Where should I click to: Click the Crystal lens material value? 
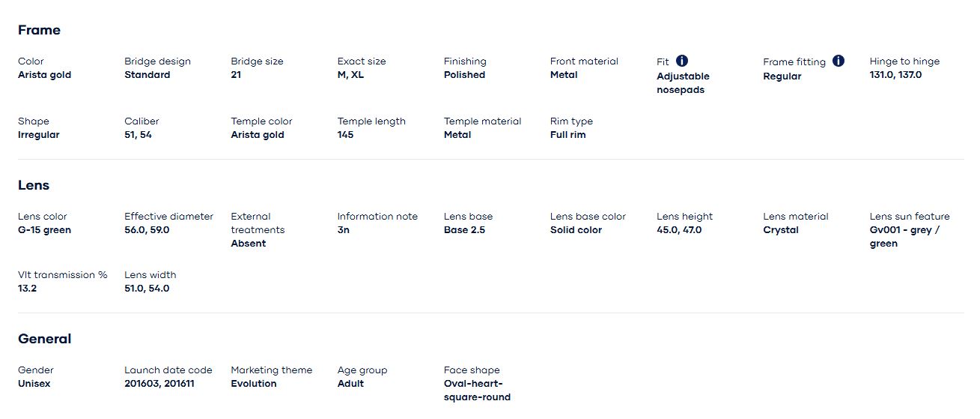pos(781,230)
